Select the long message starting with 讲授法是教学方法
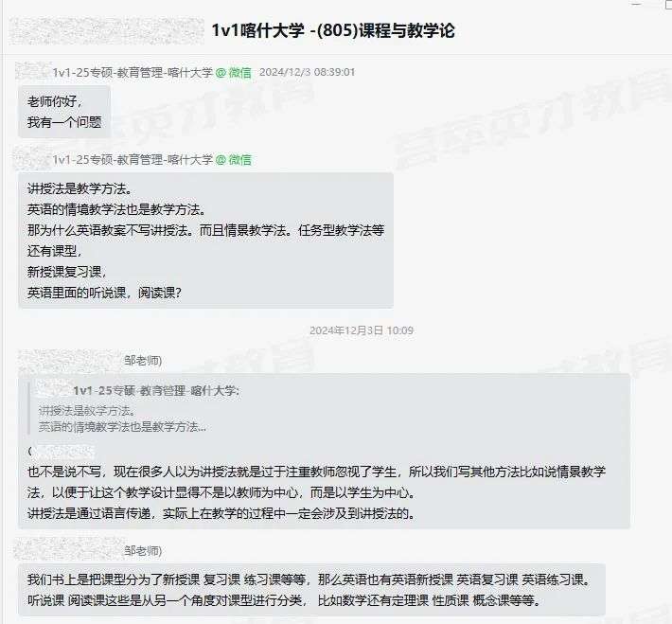The image size is (672, 624). [x=205, y=241]
